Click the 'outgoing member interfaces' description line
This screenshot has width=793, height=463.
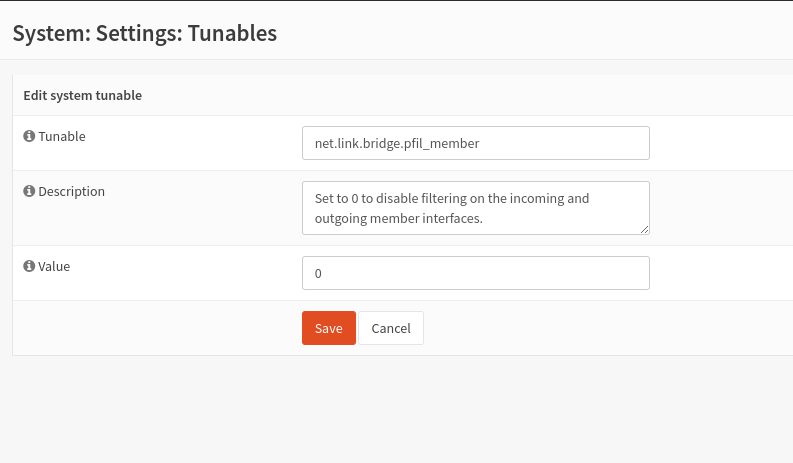tap(398, 217)
